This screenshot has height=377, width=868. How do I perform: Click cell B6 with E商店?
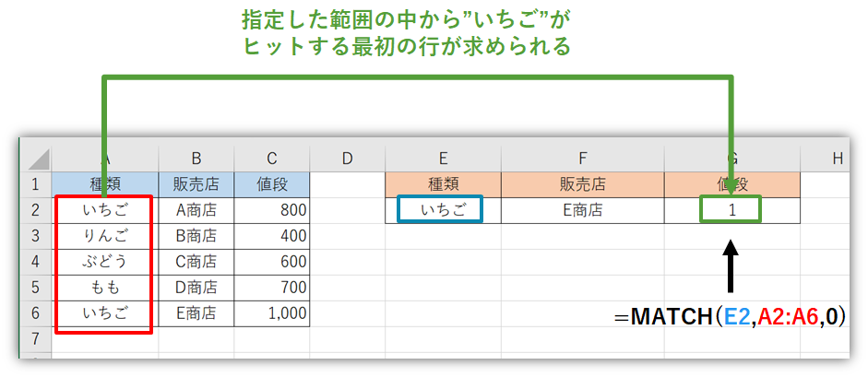196,313
